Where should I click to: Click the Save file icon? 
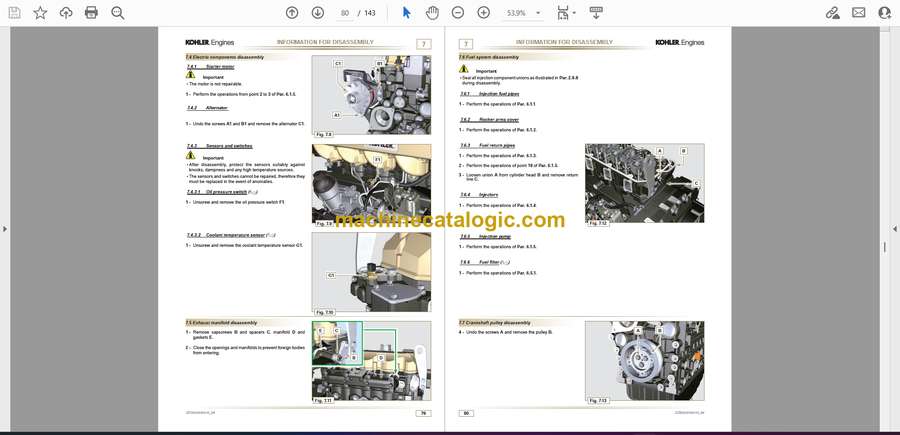pyautogui.click(x=14, y=13)
